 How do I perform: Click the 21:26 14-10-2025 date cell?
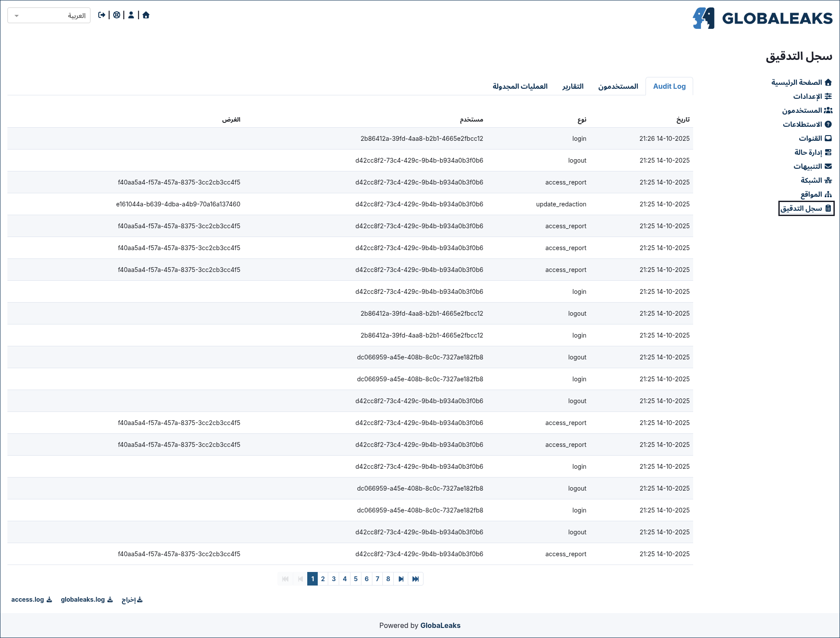pyautogui.click(x=664, y=139)
